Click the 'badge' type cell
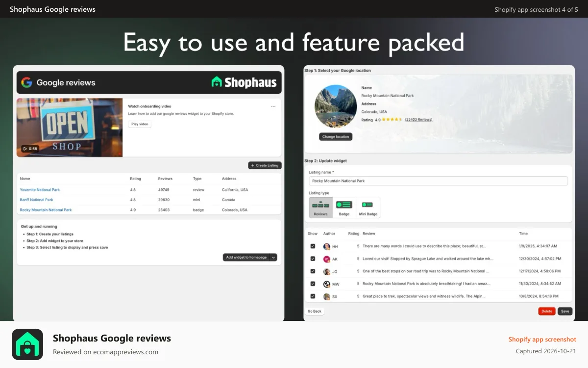This screenshot has width=588, height=368. point(198,210)
